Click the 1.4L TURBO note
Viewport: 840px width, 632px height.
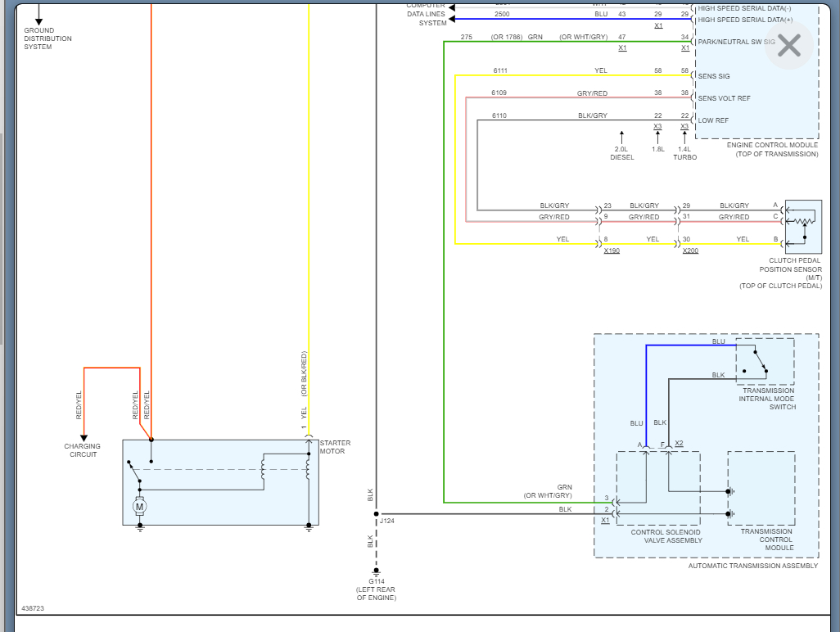pos(685,153)
